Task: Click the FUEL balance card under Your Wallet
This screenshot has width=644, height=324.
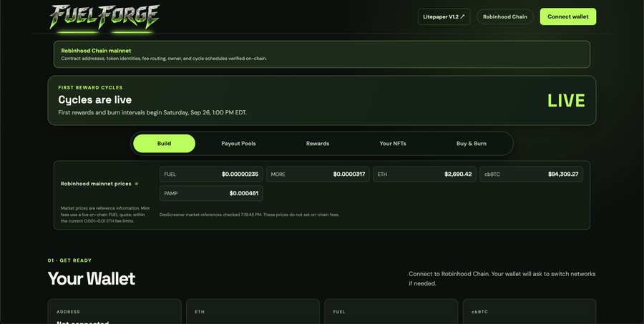Action: click(x=391, y=311)
